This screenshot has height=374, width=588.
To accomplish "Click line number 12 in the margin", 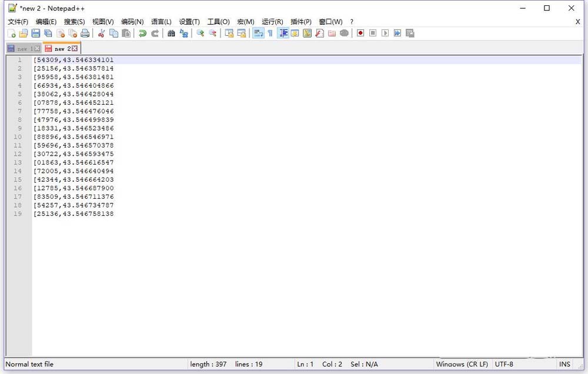I will point(18,154).
